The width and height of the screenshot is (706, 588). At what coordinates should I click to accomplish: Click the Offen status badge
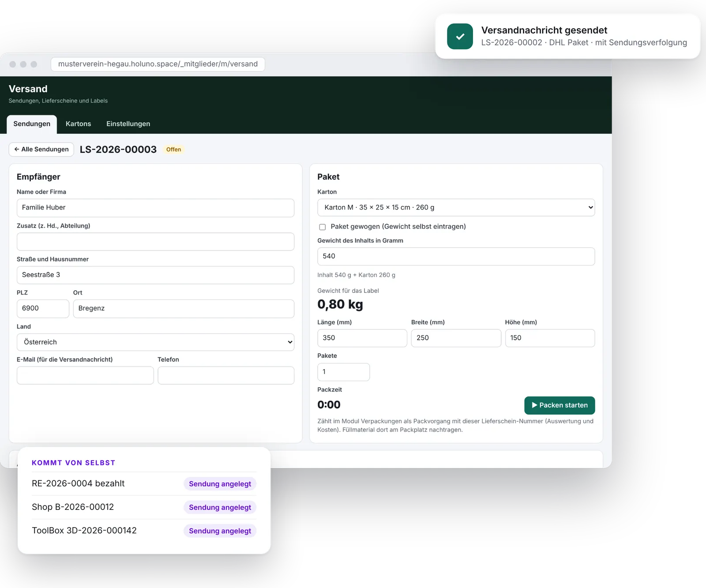coord(173,150)
